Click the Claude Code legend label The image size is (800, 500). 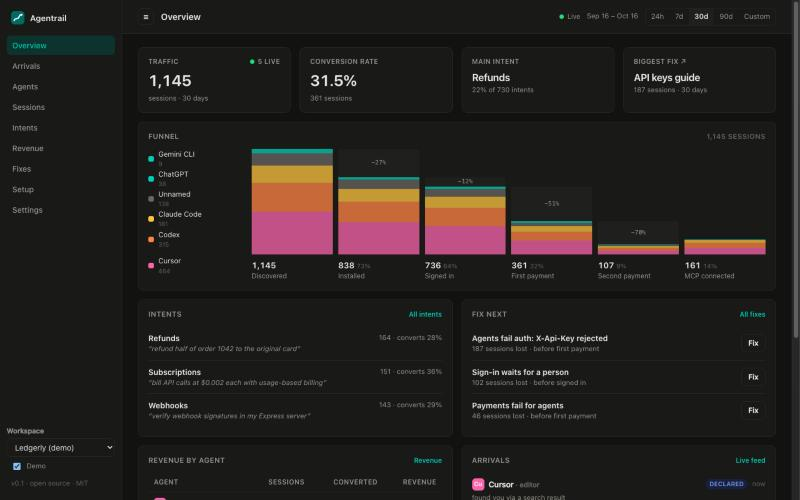tap(180, 214)
